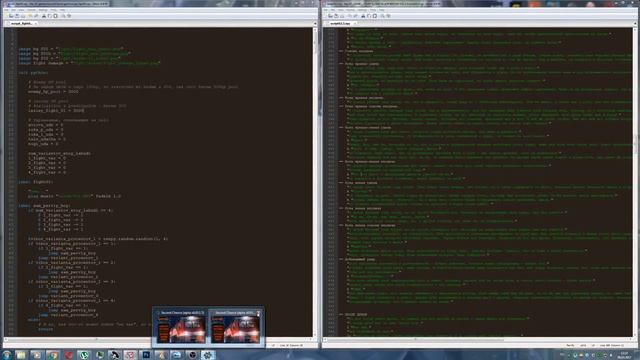Click vertical scrollbar of left editor
This screenshot has height=360, width=640.
pos(315,182)
